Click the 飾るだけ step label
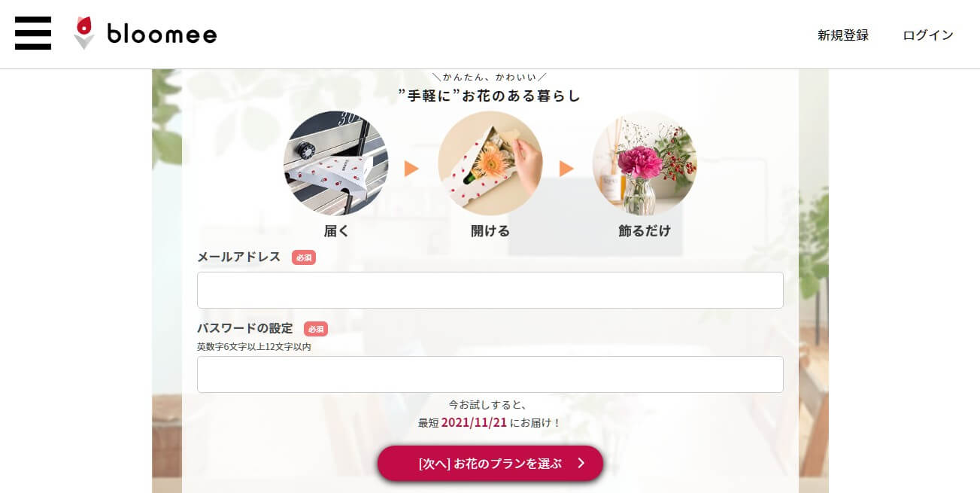This screenshot has height=493, width=980. tap(645, 231)
